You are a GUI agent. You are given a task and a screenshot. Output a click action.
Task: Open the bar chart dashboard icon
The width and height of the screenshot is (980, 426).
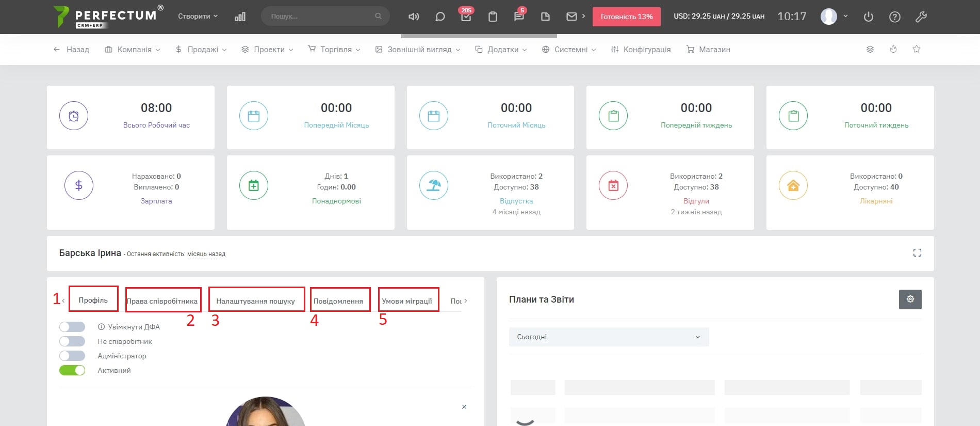coord(240,17)
